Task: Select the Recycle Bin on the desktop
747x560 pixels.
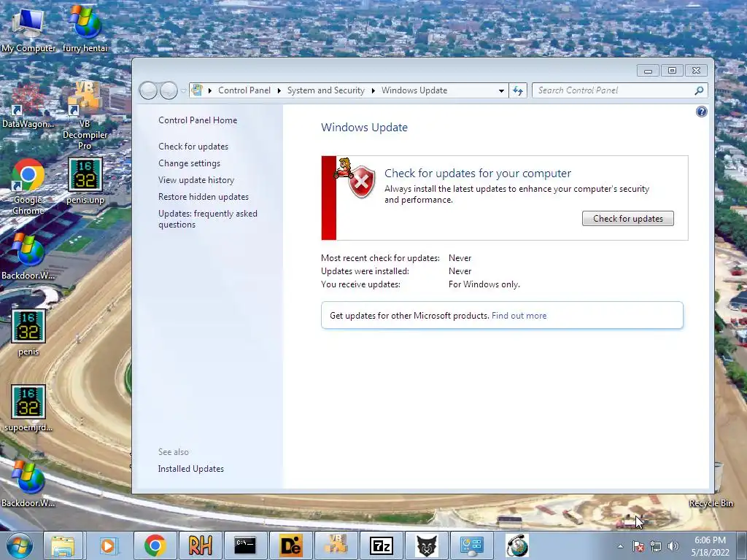Action: click(x=711, y=503)
